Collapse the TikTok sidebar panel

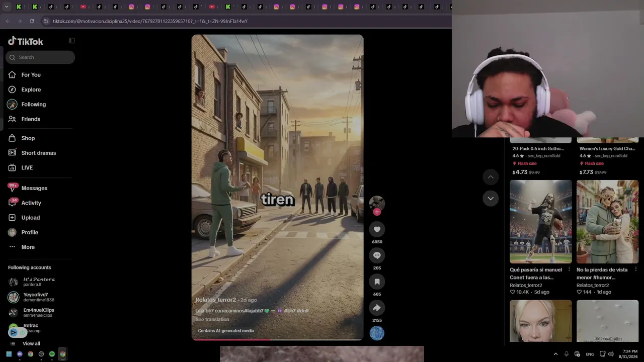click(x=71, y=41)
